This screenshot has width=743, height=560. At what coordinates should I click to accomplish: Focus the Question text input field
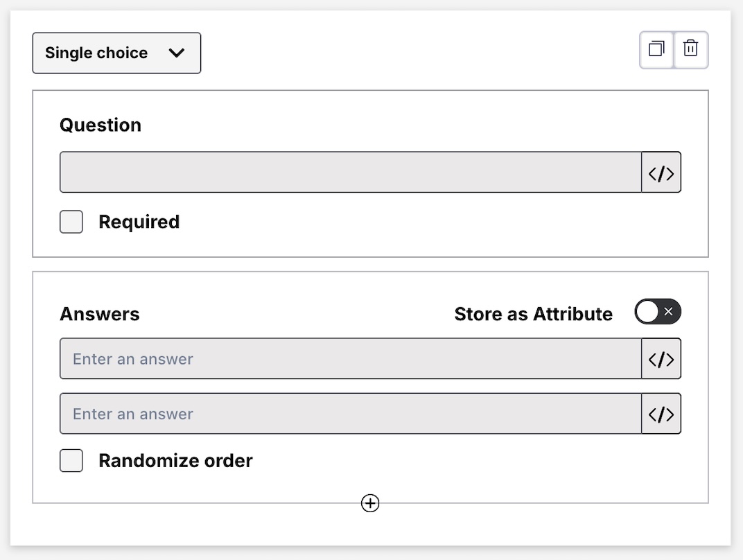pyautogui.click(x=350, y=173)
